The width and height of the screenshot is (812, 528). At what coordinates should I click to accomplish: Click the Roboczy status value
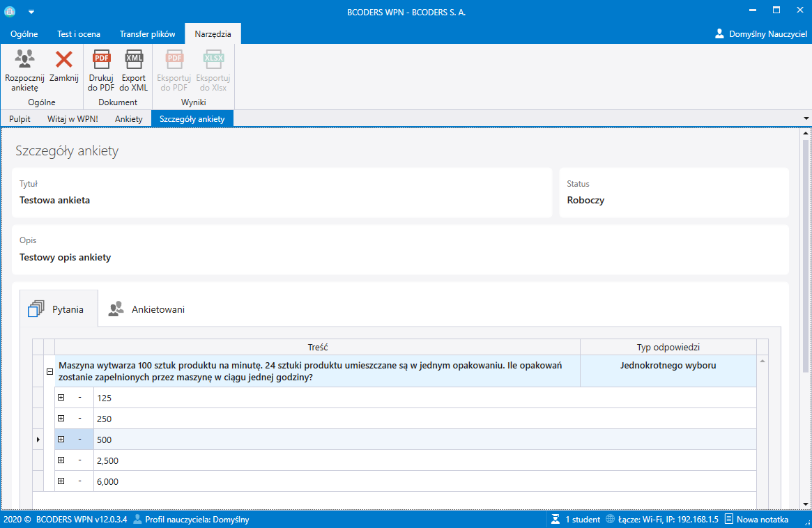click(x=585, y=201)
